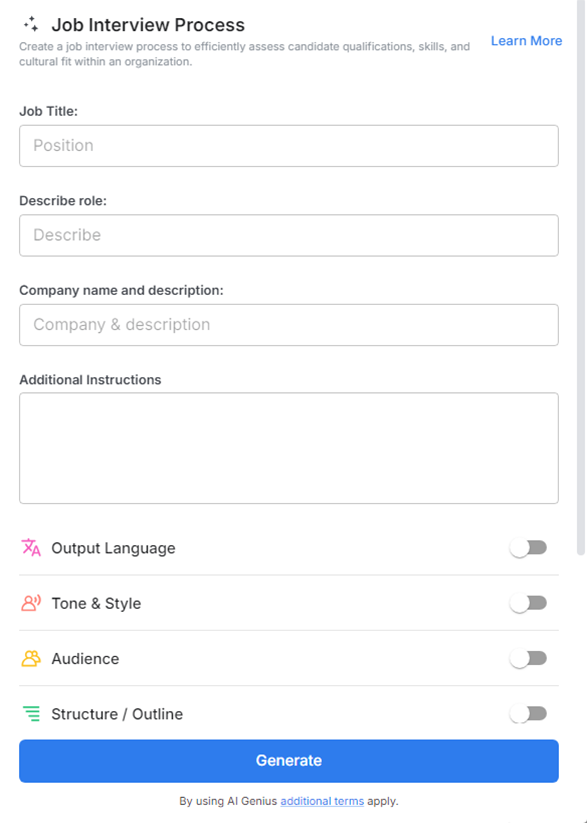Click the Company & description field
The image size is (587, 823).
(288, 324)
